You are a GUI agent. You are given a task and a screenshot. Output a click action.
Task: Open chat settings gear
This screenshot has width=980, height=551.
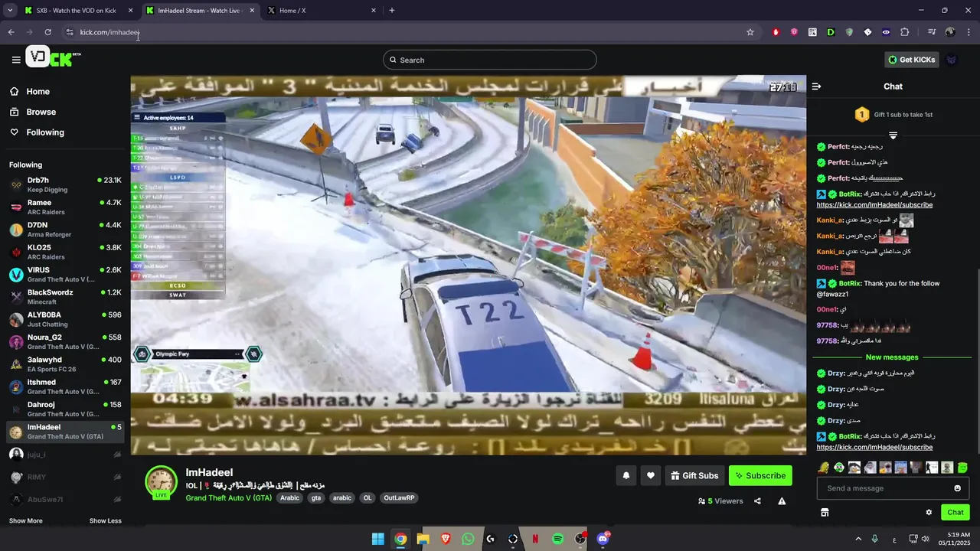(x=929, y=512)
